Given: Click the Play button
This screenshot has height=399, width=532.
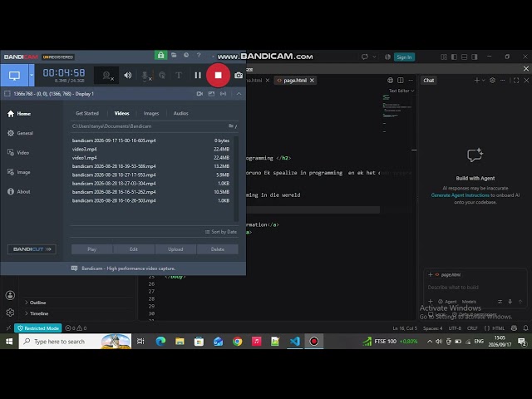Looking at the screenshot, I should pyautogui.click(x=92, y=249).
